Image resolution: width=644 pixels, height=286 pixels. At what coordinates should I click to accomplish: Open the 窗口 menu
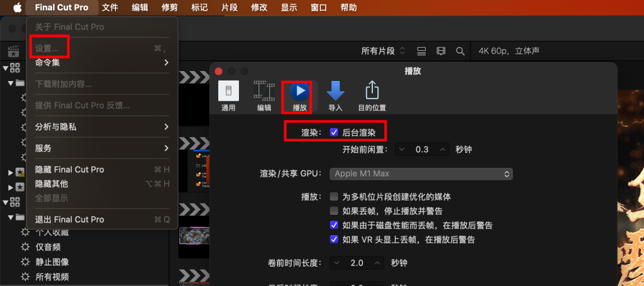click(319, 8)
